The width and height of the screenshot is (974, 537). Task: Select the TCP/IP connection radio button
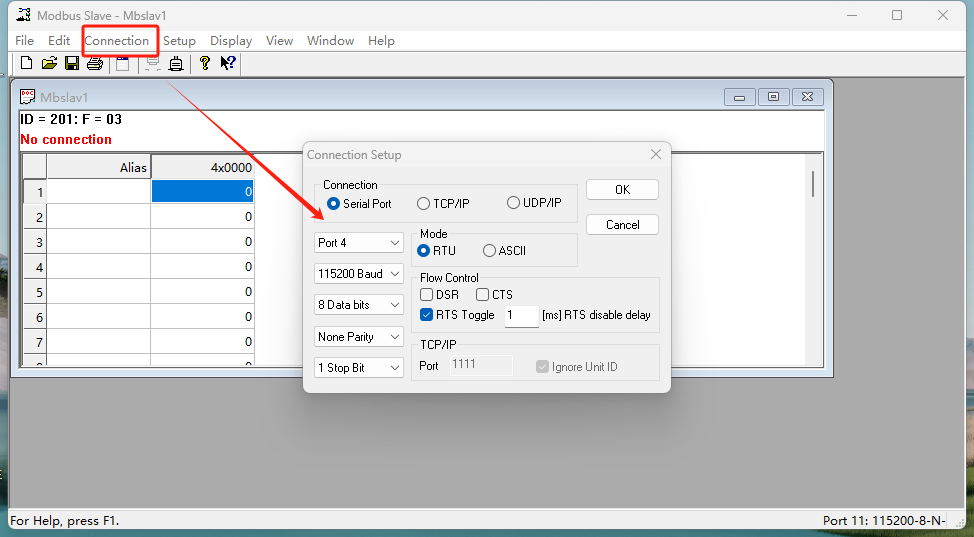[x=424, y=203]
